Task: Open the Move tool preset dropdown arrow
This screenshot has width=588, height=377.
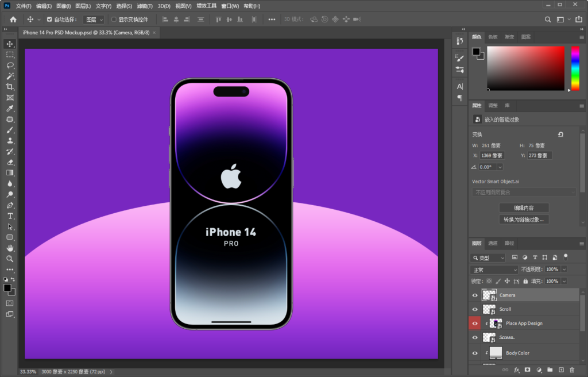Action: 38,20
